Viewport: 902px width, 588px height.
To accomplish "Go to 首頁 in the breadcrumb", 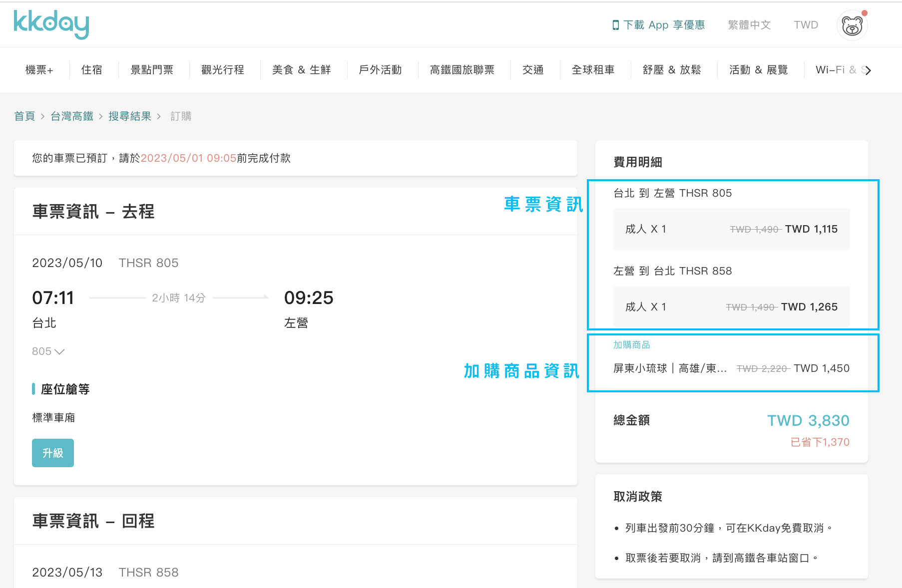I will 24,116.
